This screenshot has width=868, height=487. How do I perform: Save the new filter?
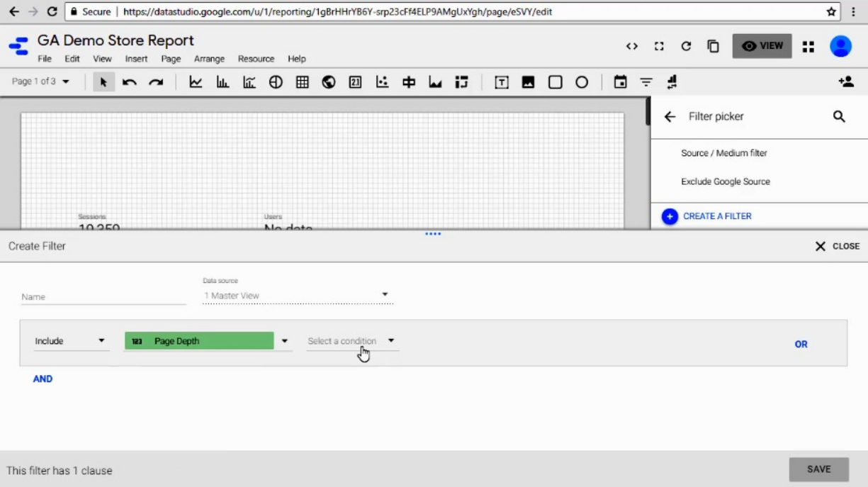818,469
